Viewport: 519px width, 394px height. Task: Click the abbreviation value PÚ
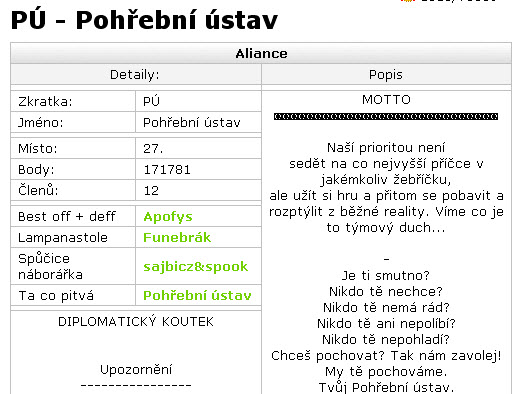[151, 101]
